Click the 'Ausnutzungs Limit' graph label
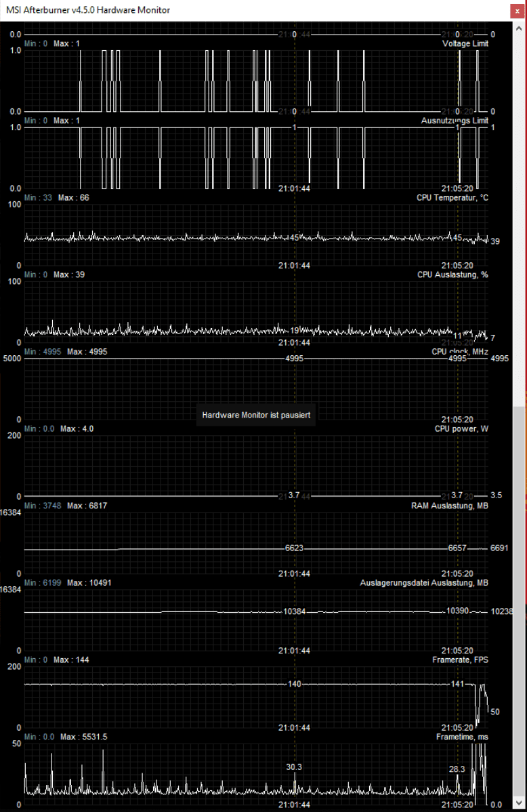527x812 pixels. point(455,121)
